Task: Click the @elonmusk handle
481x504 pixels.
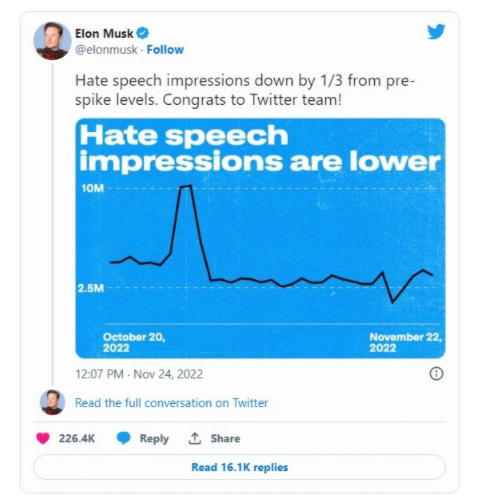Action: (x=106, y=50)
